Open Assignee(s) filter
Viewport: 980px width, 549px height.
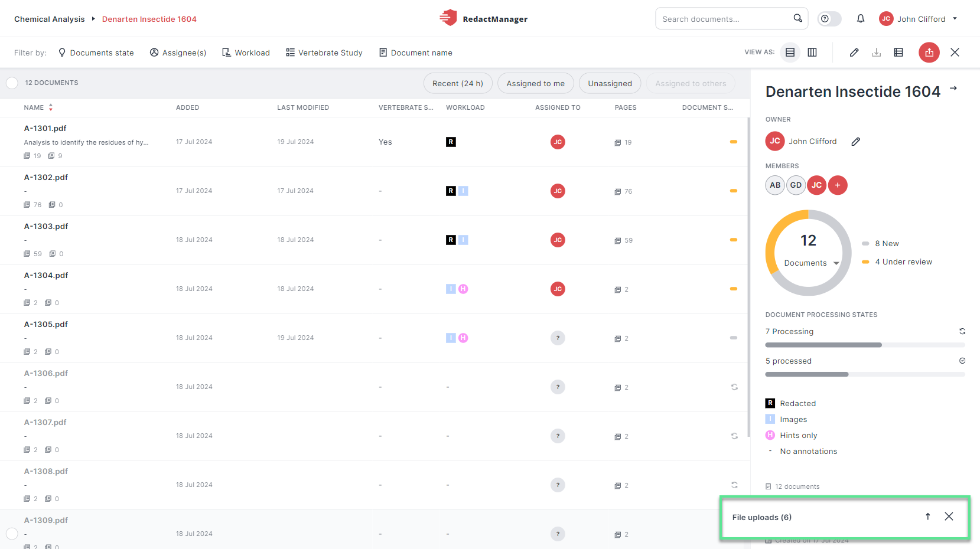pyautogui.click(x=178, y=53)
